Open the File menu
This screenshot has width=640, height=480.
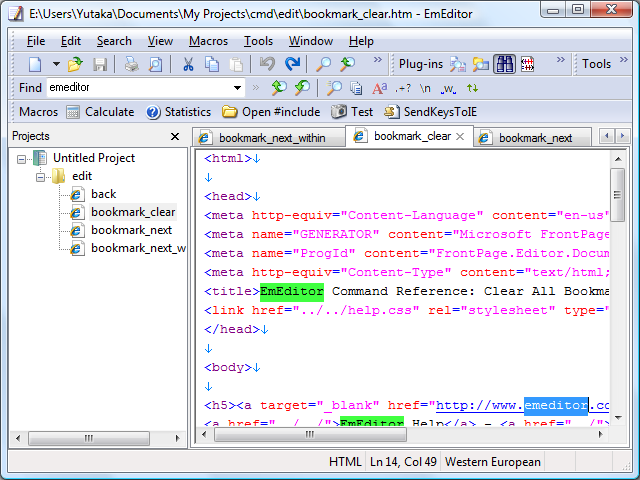36,41
